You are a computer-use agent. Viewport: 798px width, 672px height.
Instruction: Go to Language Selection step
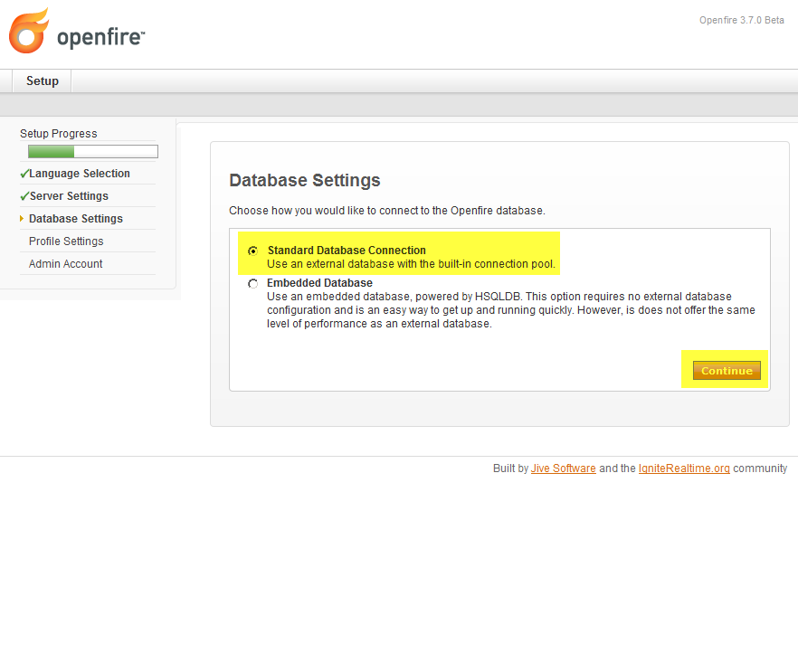(80, 174)
